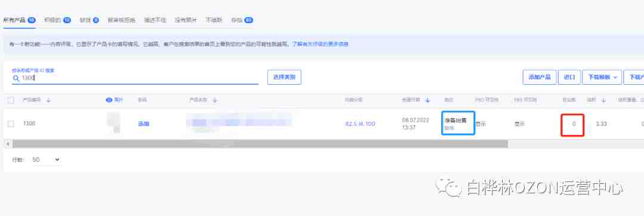The width and height of the screenshot is (644, 216).
Task: Click the 准备出售 status cell
Action: click(458, 123)
